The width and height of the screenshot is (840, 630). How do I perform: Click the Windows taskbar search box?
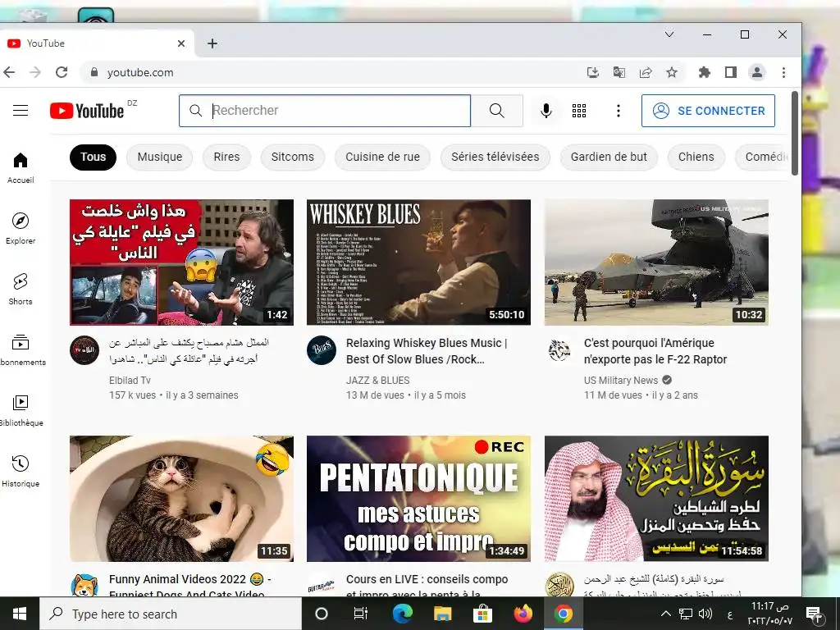[x=171, y=614]
